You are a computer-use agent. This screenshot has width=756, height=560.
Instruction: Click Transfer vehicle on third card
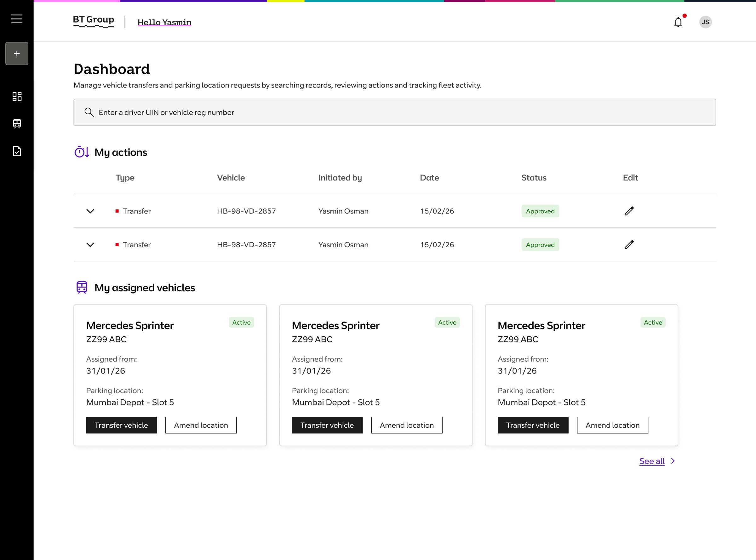[533, 425]
